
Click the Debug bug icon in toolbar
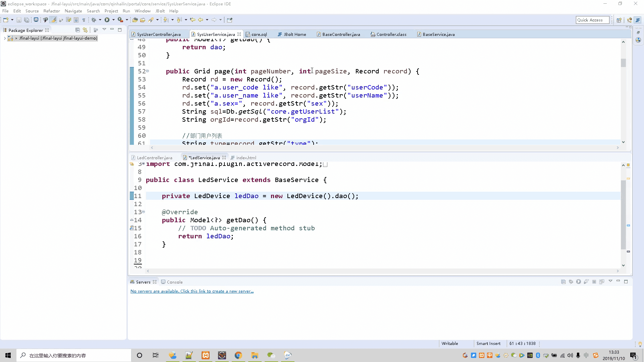point(94,20)
